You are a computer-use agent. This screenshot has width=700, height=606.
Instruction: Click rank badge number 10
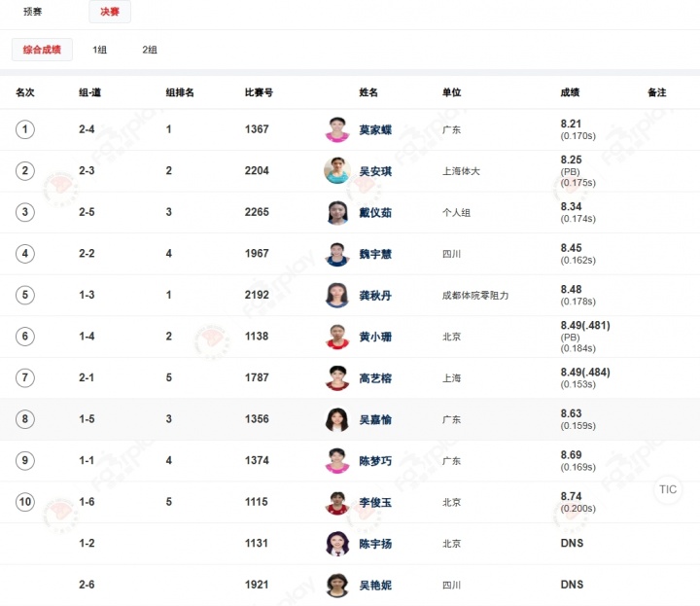25,502
